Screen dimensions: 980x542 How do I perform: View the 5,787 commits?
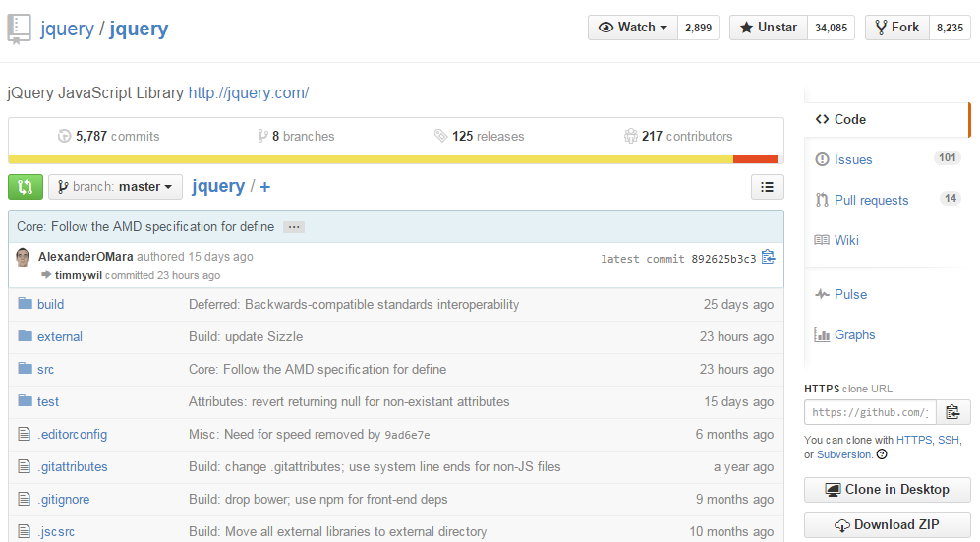pyautogui.click(x=109, y=136)
